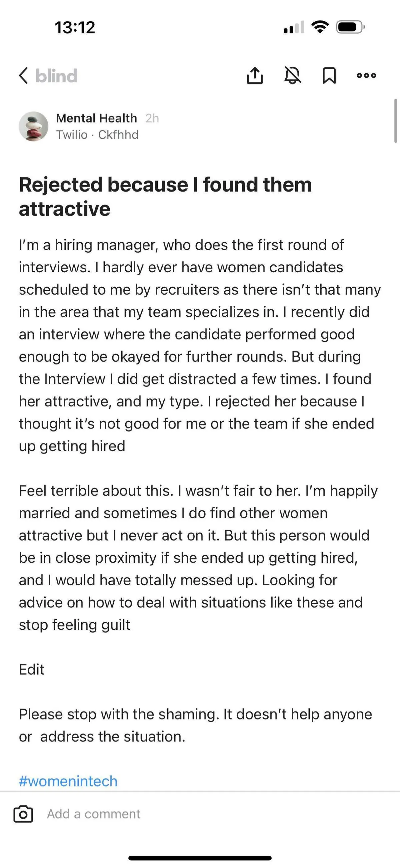Tap the post title "Rejected because I found them attractive"

[165, 197]
